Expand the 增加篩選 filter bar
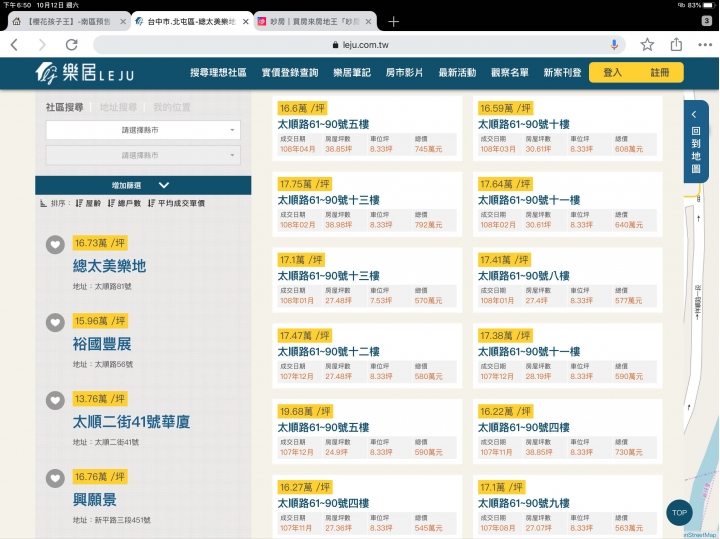Viewport: 720px width, 539px height. (143, 185)
